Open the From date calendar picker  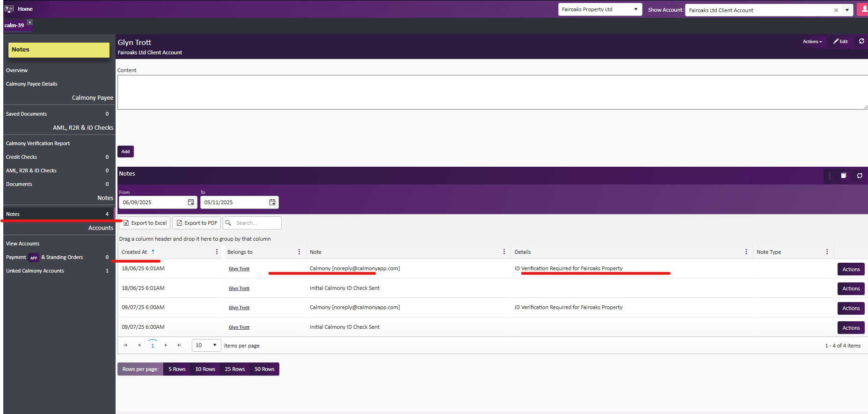point(191,202)
